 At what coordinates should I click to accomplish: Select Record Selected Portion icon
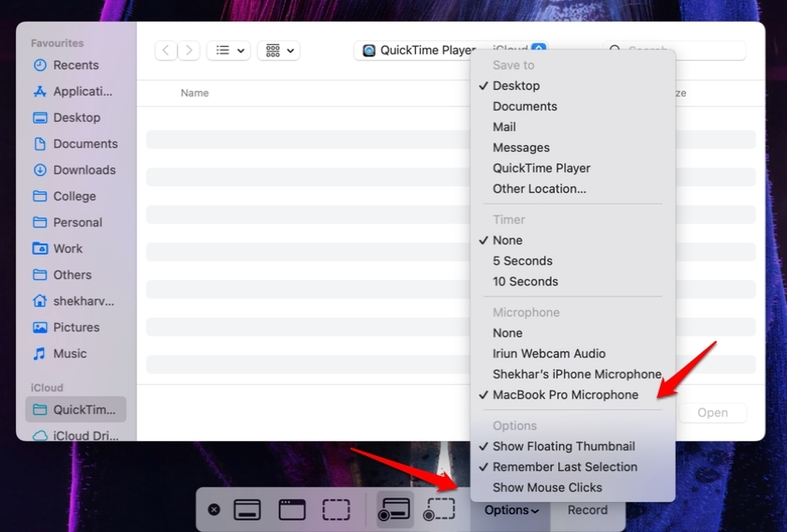pos(439,510)
